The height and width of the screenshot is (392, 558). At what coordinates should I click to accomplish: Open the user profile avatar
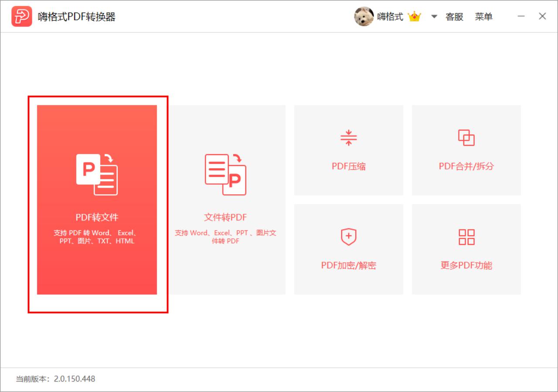click(364, 17)
